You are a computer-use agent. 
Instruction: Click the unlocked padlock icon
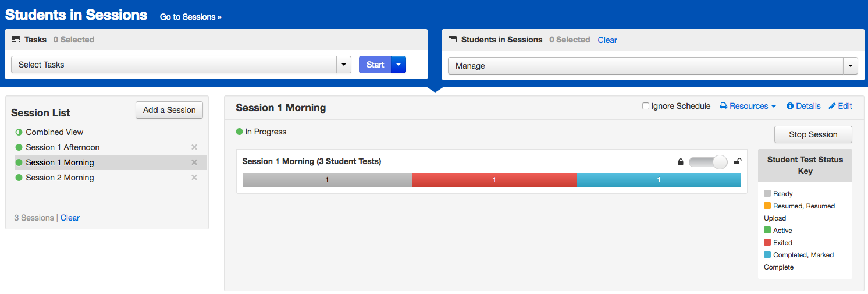pyautogui.click(x=737, y=161)
